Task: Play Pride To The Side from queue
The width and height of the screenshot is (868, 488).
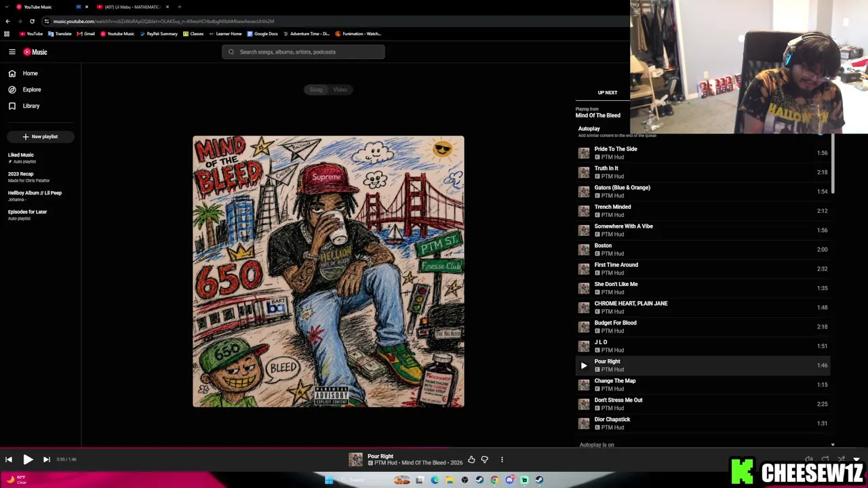Action: (x=703, y=153)
